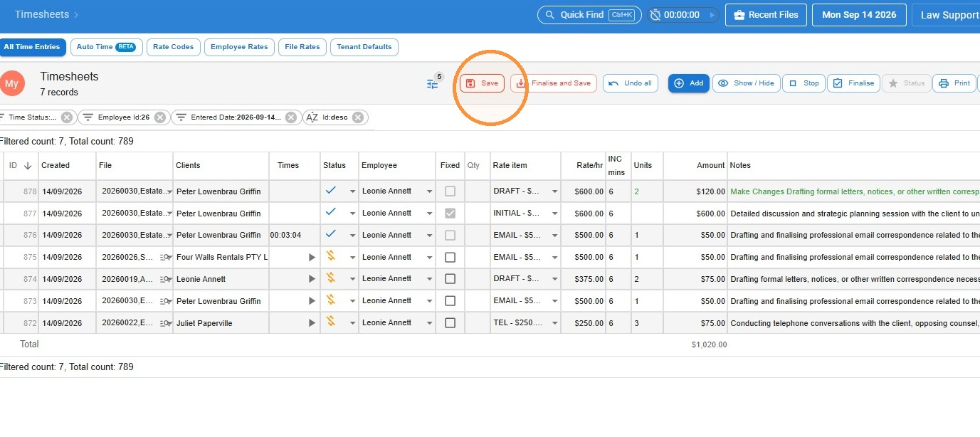Viewport: 980px width, 437px height.
Task: Open Status dropdown arrow for entry 873
Action: 352,301
